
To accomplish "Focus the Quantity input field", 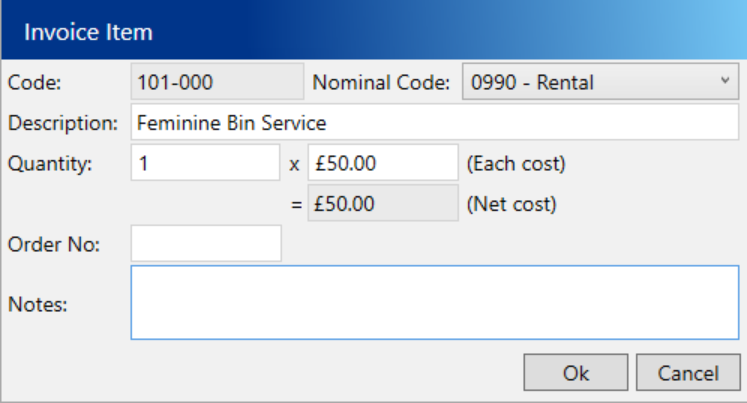I will point(205,163).
